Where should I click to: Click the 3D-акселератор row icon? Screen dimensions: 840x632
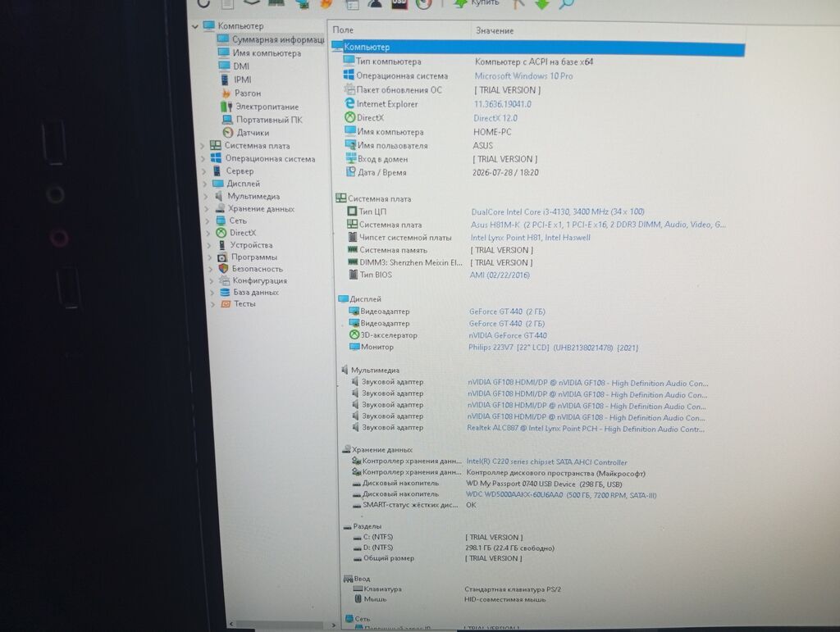(354, 334)
